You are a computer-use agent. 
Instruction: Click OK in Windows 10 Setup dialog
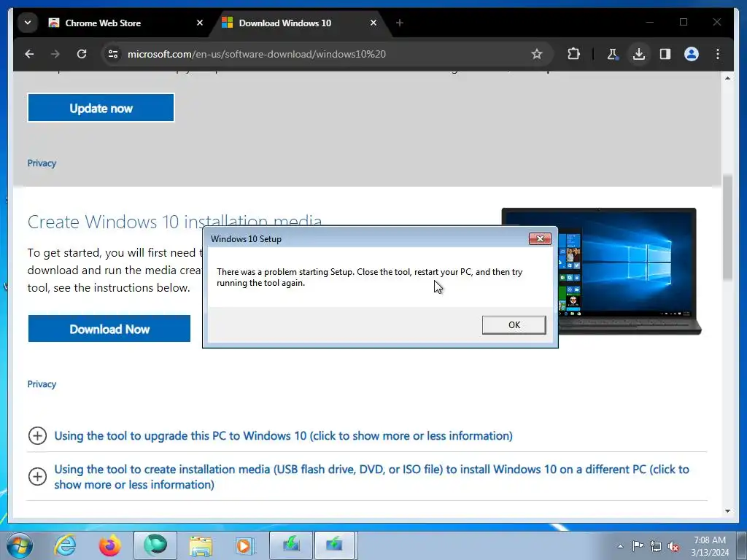(x=514, y=324)
